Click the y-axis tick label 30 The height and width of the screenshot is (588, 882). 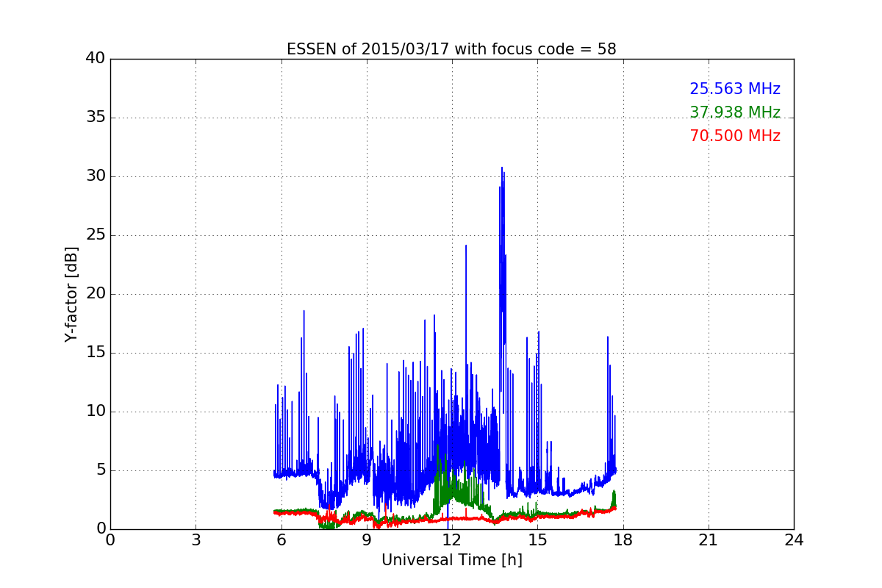[96, 176]
